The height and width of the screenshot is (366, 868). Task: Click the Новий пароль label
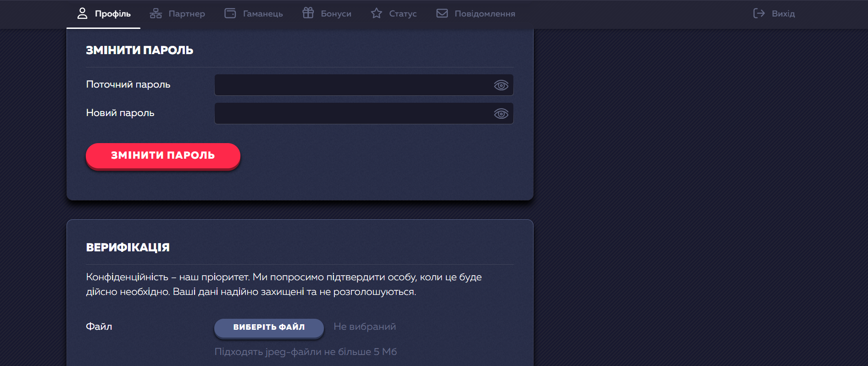click(x=120, y=113)
